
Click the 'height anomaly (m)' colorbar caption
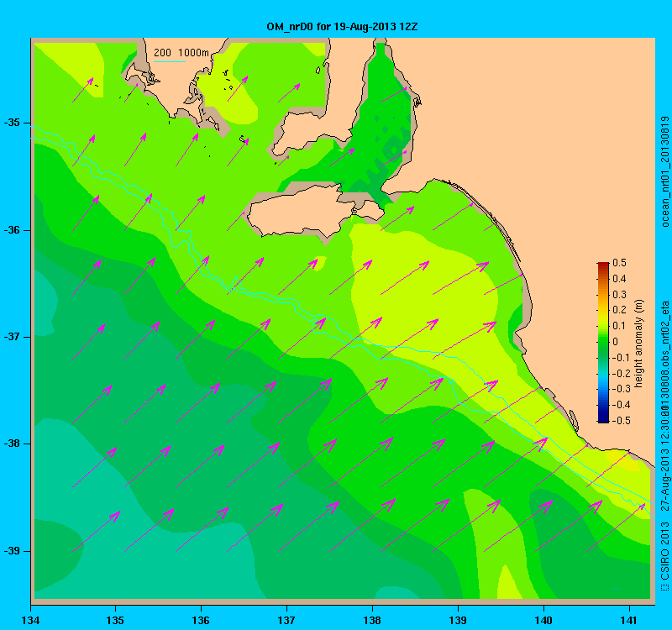[639, 344]
